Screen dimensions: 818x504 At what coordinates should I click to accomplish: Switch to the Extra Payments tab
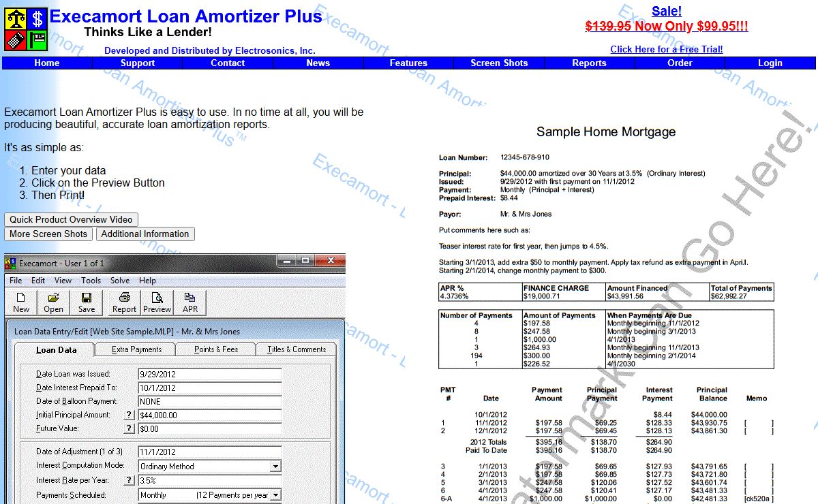pos(136,349)
